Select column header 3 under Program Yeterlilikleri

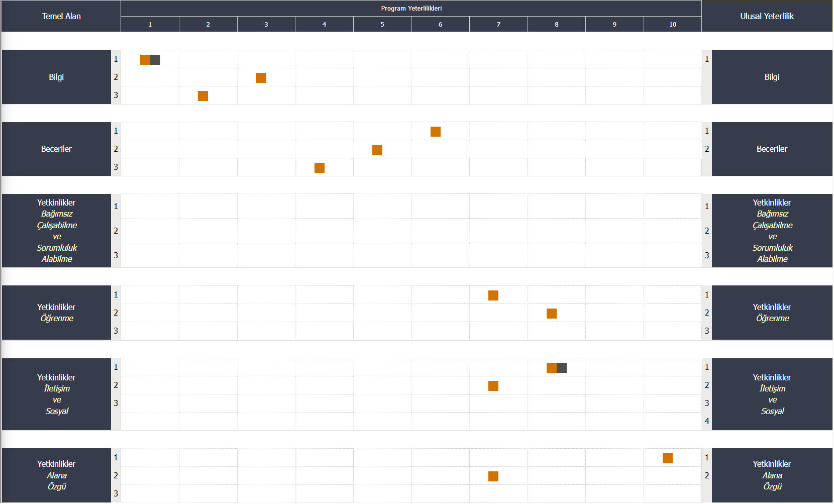pyautogui.click(x=266, y=24)
